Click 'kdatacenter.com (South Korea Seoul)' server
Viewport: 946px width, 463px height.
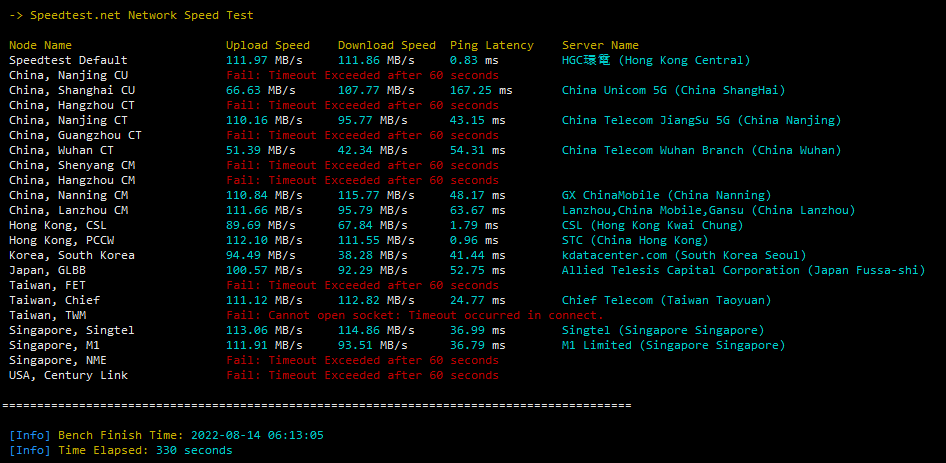(684, 255)
